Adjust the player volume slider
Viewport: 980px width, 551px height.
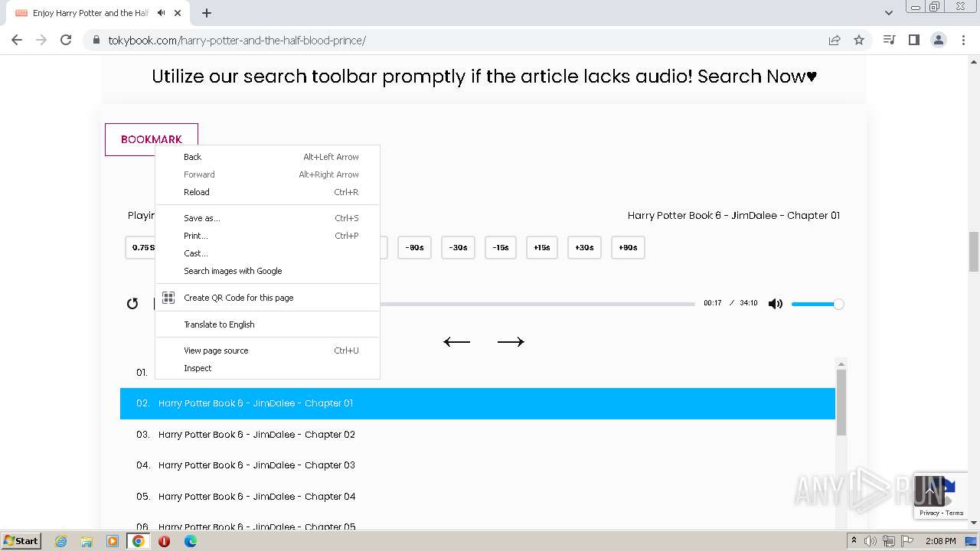(817, 304)
